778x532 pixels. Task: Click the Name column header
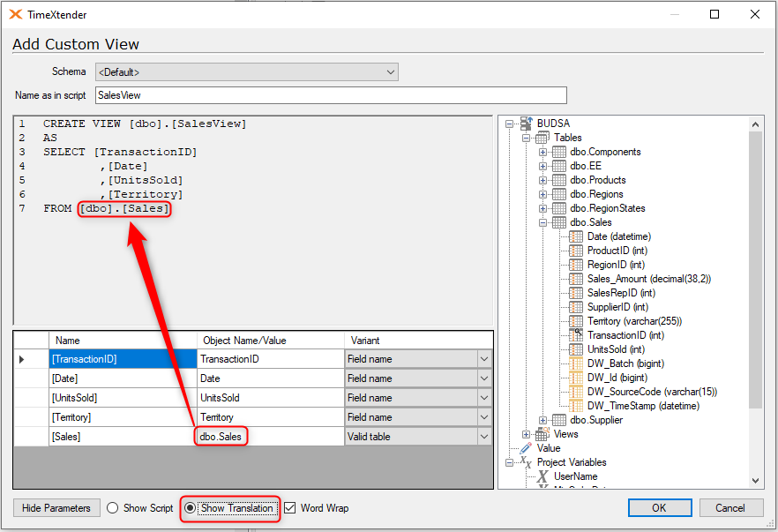pos(123,341)
